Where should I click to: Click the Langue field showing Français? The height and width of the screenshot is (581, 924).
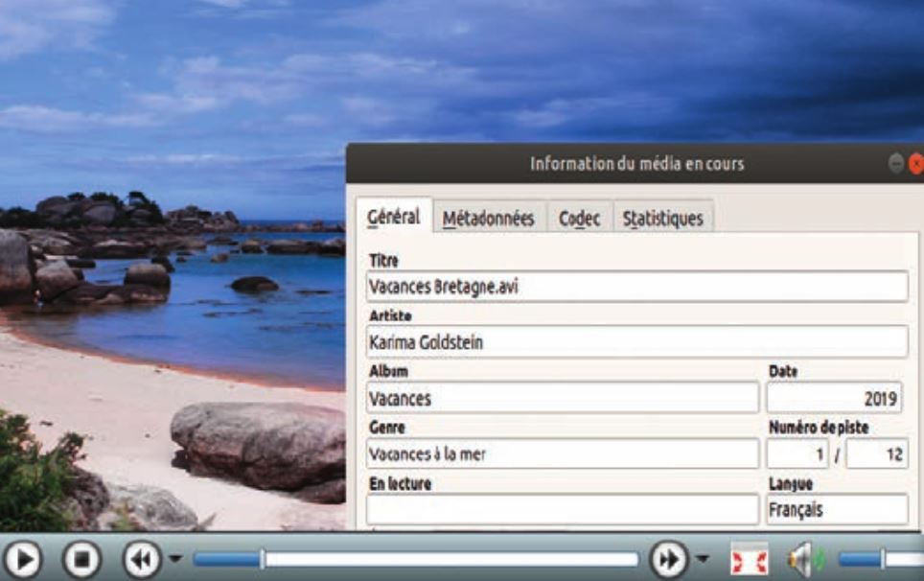[x=836, y=509]
